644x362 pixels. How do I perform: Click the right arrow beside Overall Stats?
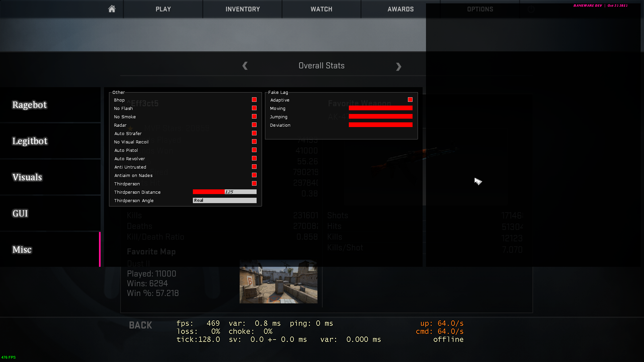(x=398, y=67)
